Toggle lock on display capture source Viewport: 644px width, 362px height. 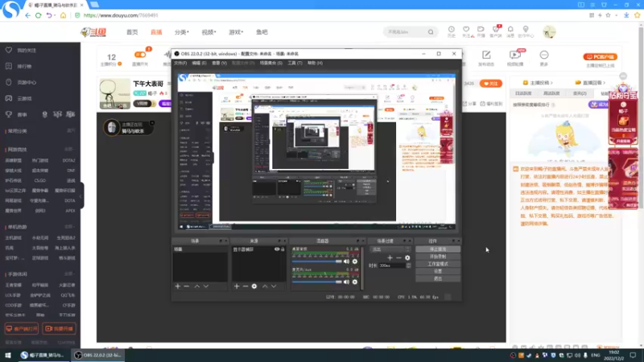click(x=283, y=249)
